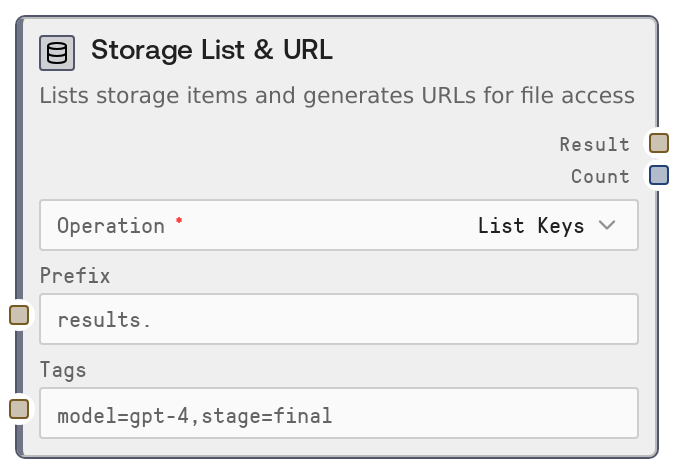Click the node description about listing storage items
674x474 pixels.
337,96
